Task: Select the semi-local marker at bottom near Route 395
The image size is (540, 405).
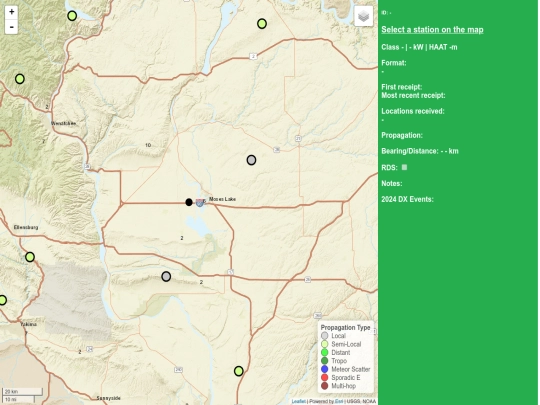Action: point(239,371)
